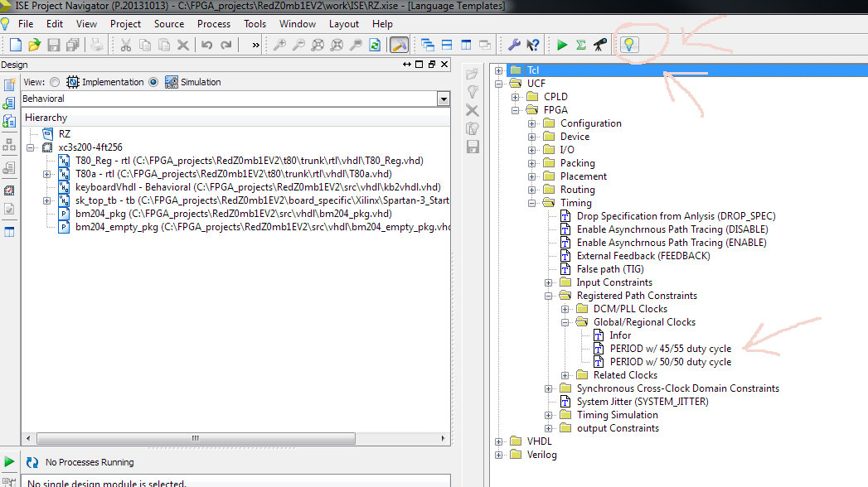
Task: Expand the Tcl templates folder
Action: click(499, 70)
